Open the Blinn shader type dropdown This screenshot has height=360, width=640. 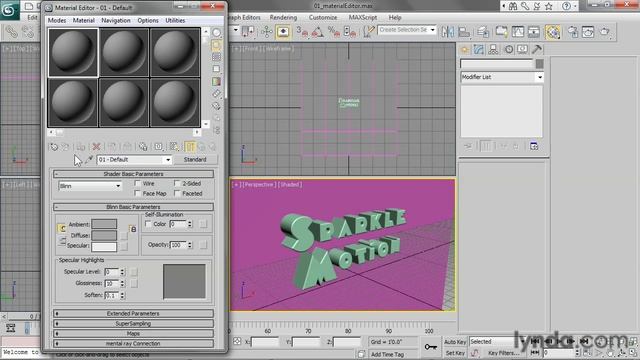tap(118, 186)
